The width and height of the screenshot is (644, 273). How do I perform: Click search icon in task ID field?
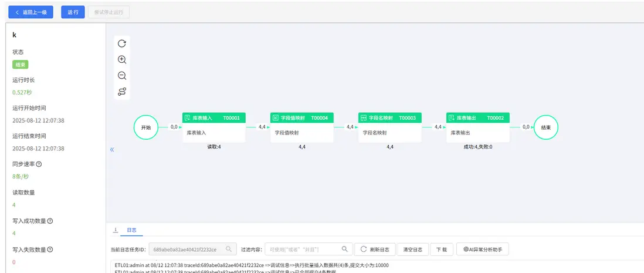pos(229,249)
